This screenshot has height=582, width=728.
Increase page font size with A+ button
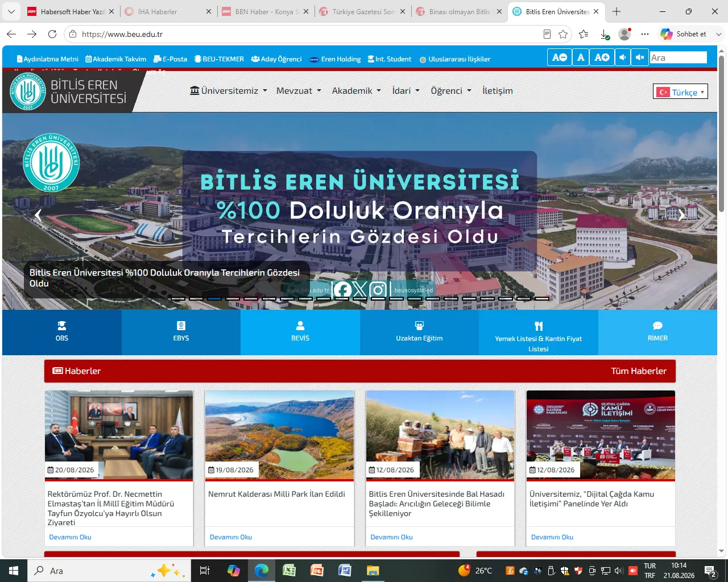pyautogui.click(x=602, y=57)
